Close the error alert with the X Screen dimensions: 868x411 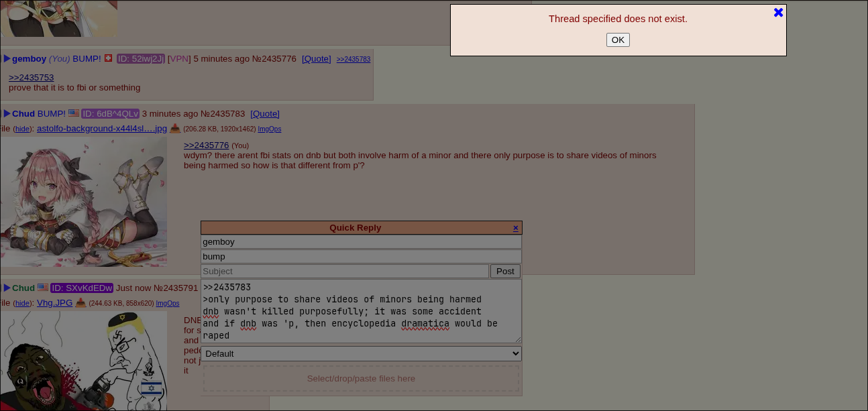click(x=778, y=13)
